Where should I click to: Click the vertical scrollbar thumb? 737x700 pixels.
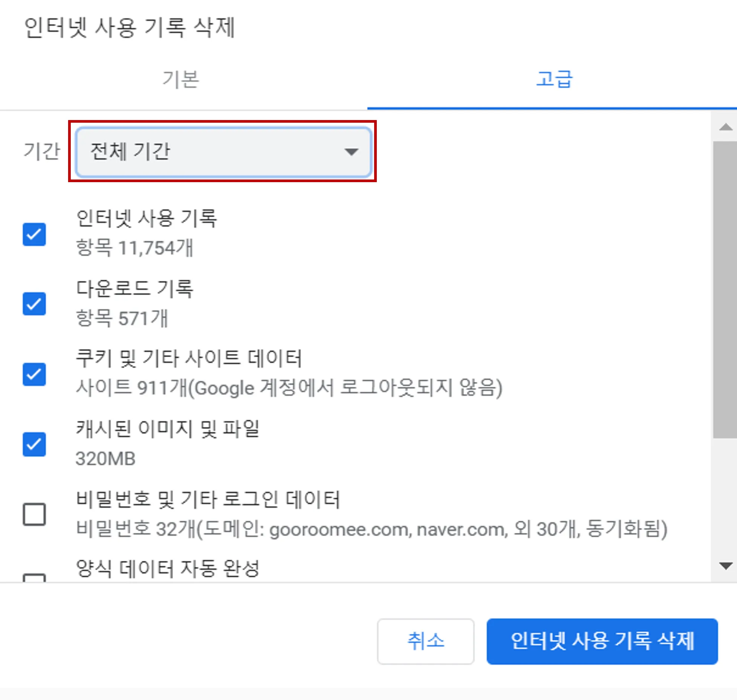pyautogui.click(x=724, y=290)
